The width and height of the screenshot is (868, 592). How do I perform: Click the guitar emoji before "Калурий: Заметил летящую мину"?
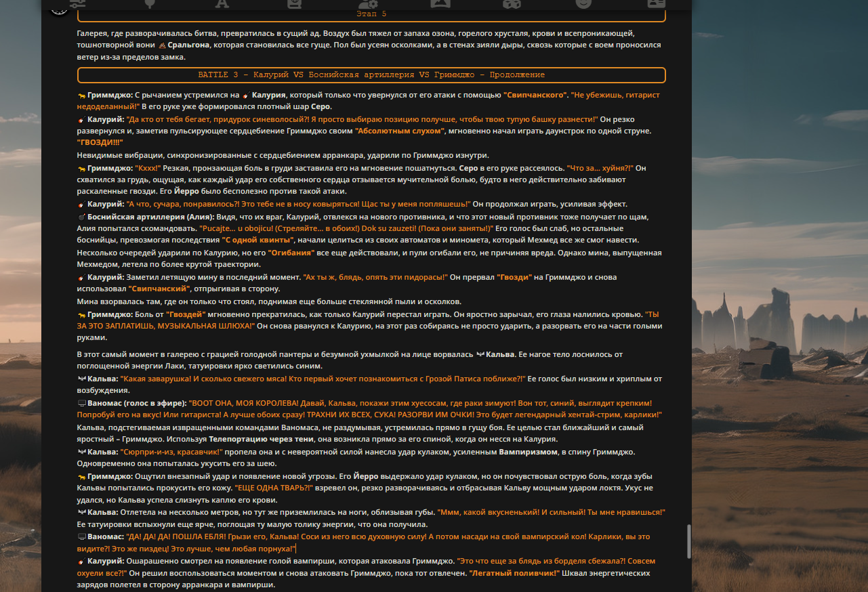point(81,278)
